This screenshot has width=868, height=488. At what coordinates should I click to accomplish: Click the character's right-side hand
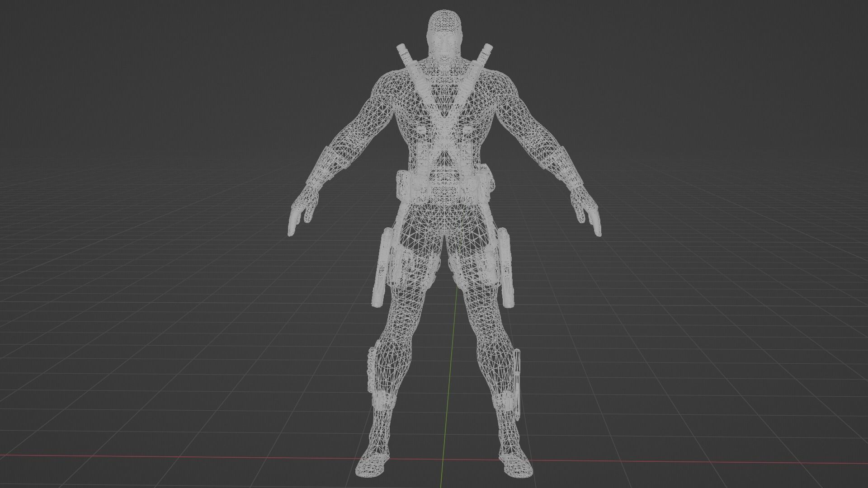[586, 211]
